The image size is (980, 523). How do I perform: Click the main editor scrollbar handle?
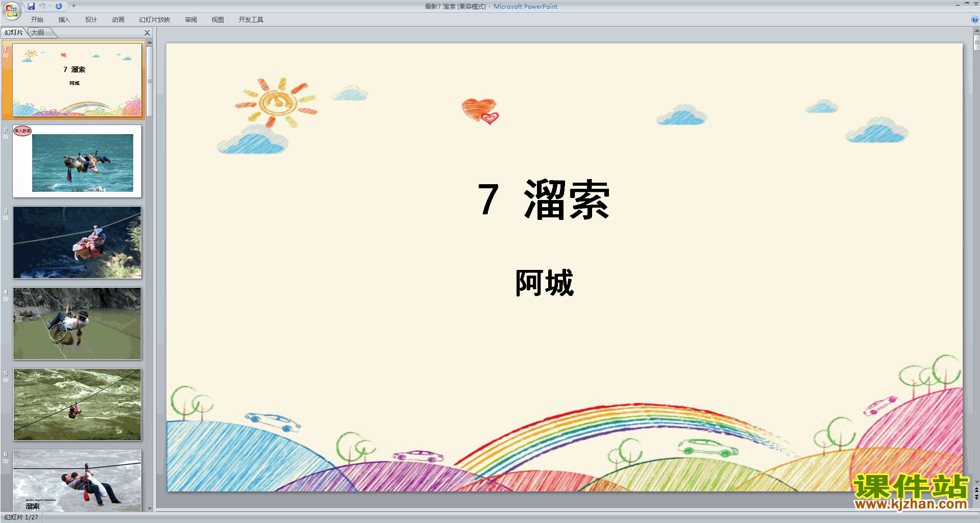click(976, 43)
